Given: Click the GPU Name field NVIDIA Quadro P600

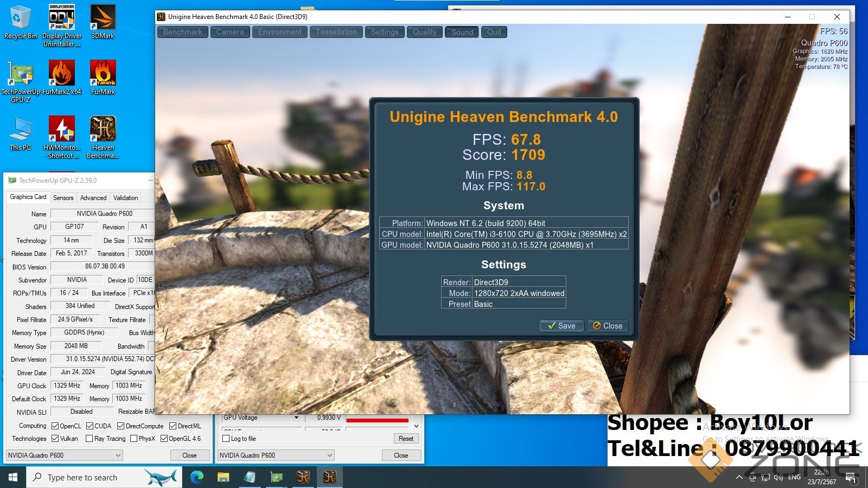Looking at the screenshot, I should 103,214.
